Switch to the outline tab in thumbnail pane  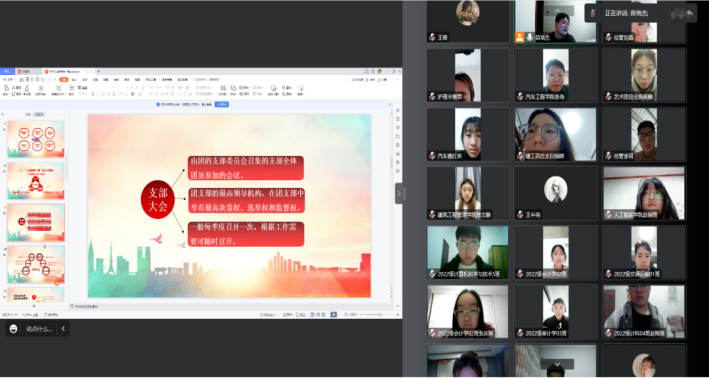28,114
